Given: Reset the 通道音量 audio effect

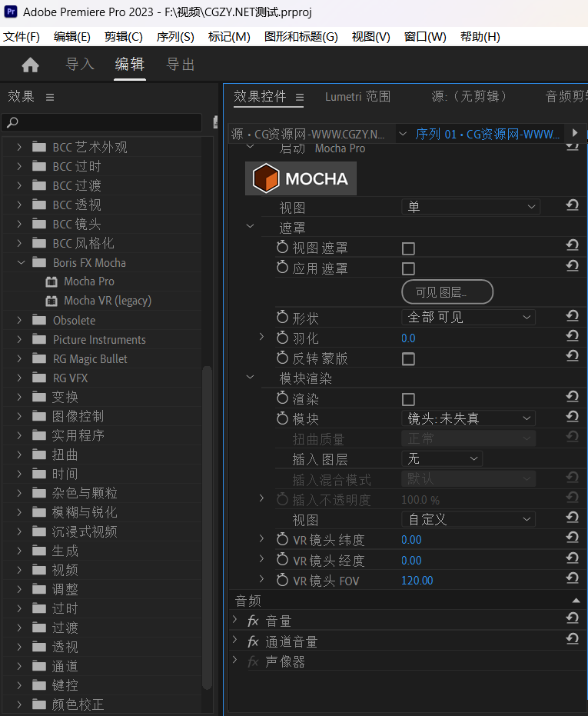Looking at the screenshot, I should (572, 639).
